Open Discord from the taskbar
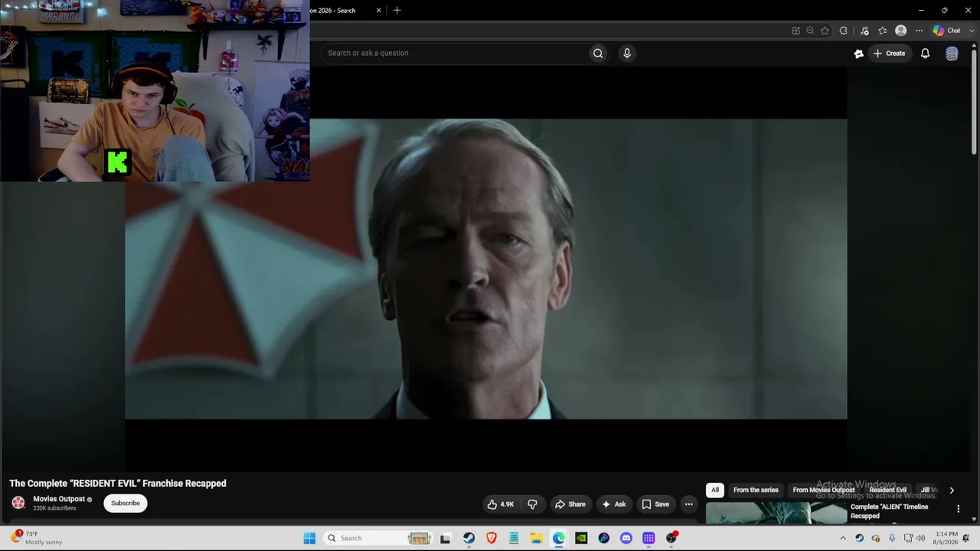This screenshot has width=980, height=551. coord(626,538)
